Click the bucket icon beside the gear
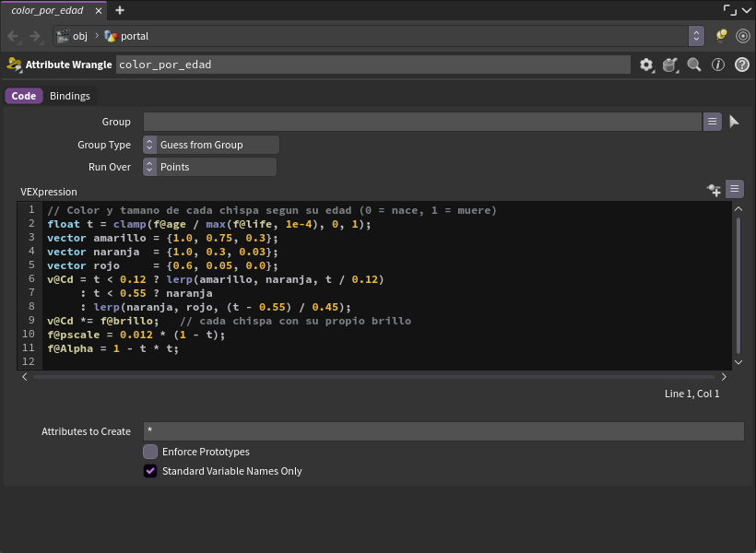The width and height of the screenshot is (756, 553). coord(670,65)
